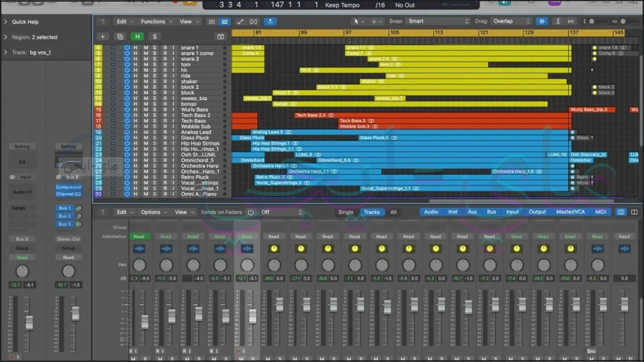
Task: Click the Mixer back arrow icon
Action: [x=103, y=212]
